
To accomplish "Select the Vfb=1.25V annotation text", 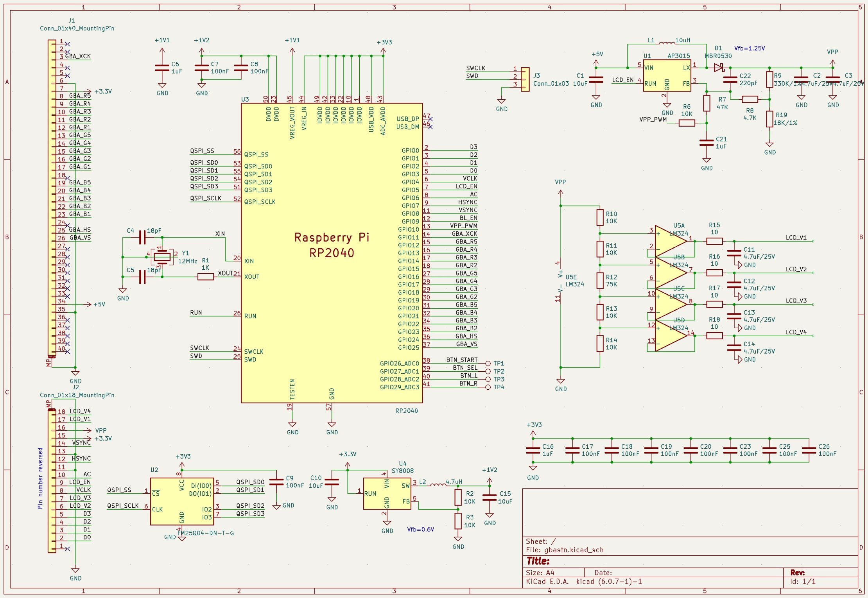I will coord(749,48).
